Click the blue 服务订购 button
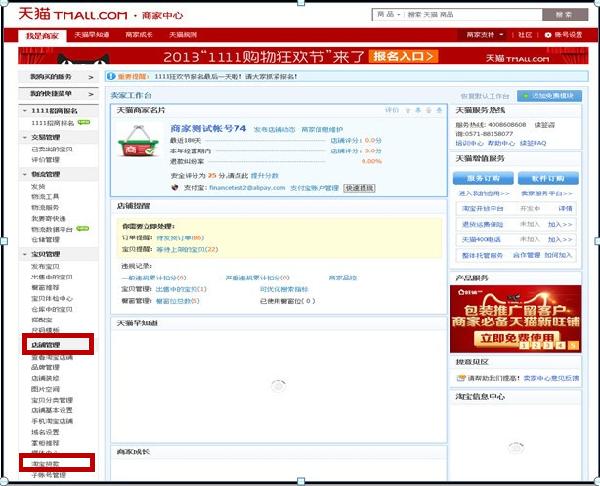Screen dimensions: 600x486 (483, 178)
